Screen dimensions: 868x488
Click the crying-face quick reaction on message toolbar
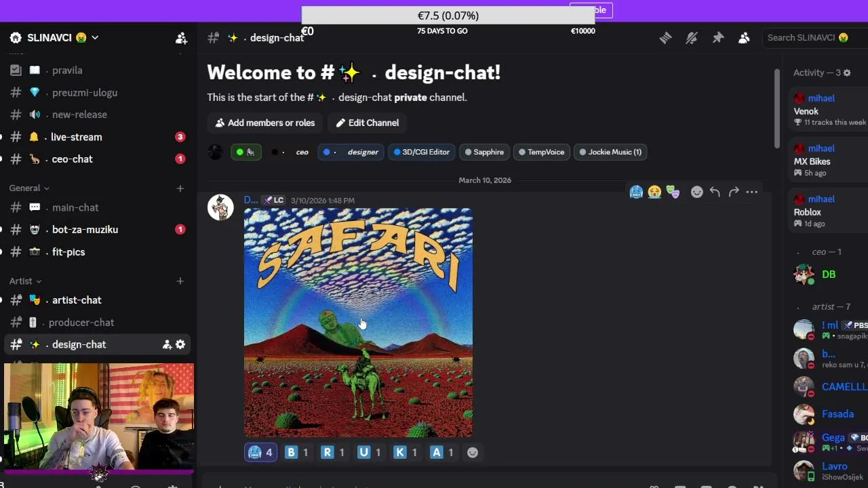pos(654,192)
